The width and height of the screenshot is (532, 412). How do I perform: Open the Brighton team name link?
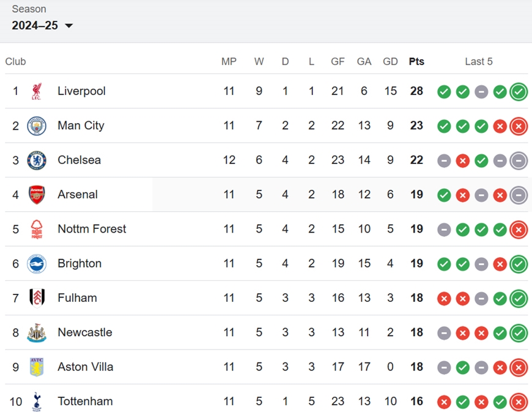[79, 264]
